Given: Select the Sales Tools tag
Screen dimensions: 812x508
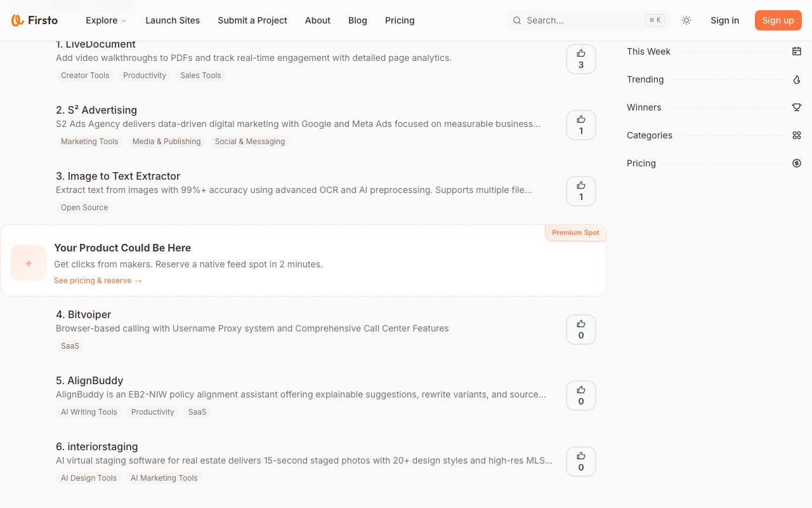Looking at the screenshot, I should [x=200, y=76].
